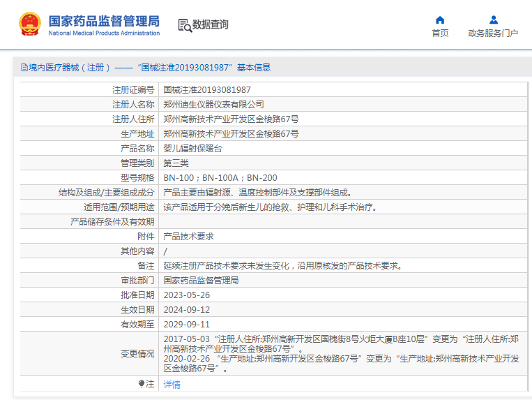Click the 有效期至 row label
Screen dimensions: 532x400
pos(137,325)
